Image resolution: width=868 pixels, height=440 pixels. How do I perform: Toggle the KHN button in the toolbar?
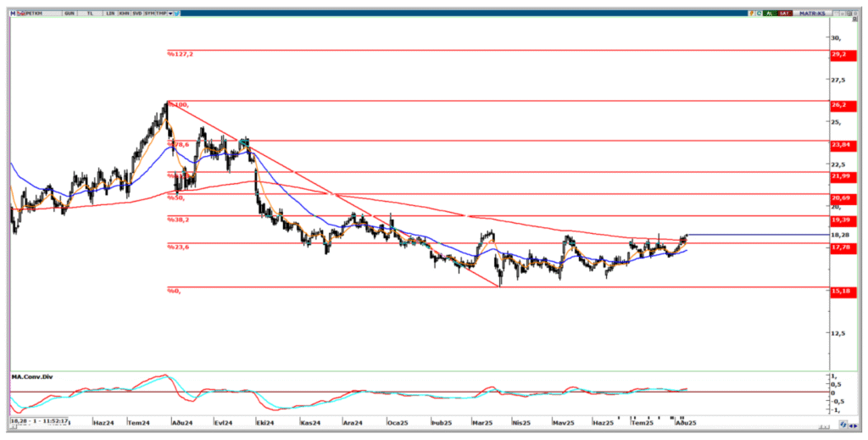124,14
